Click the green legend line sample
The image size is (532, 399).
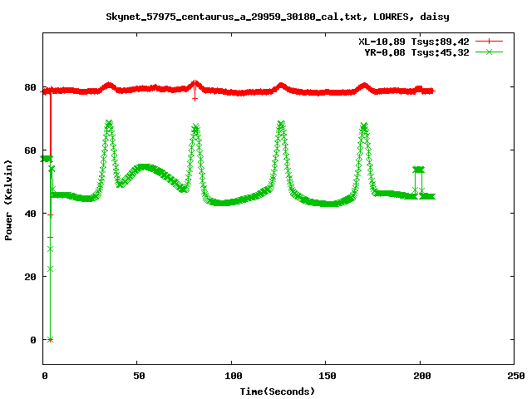[489, 52]
